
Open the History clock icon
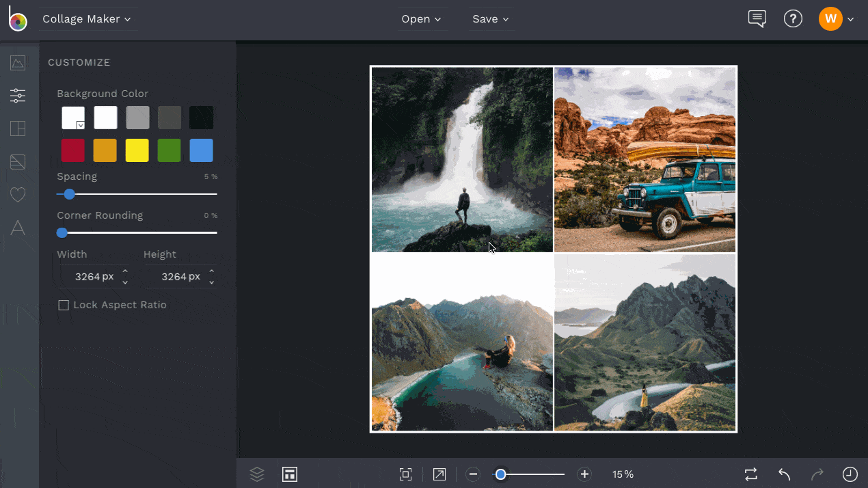click(850, 474)
